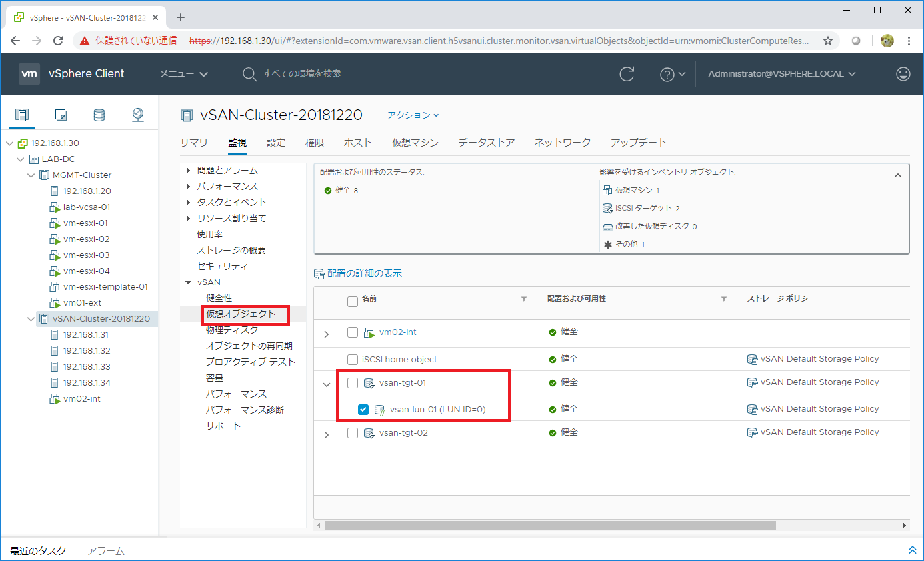Open the Networking inventory view icon
Image resolution: width=924 pixels, height=561 pixels.
pyautogui.click(x=137, y=115)
